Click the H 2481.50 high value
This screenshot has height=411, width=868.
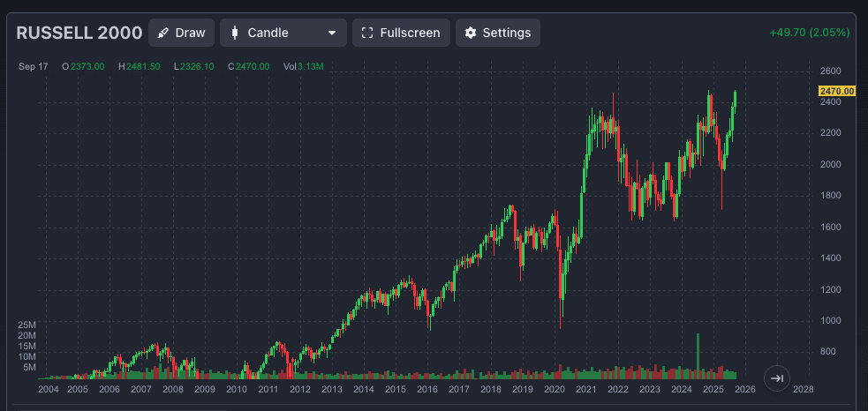(140, 66)
